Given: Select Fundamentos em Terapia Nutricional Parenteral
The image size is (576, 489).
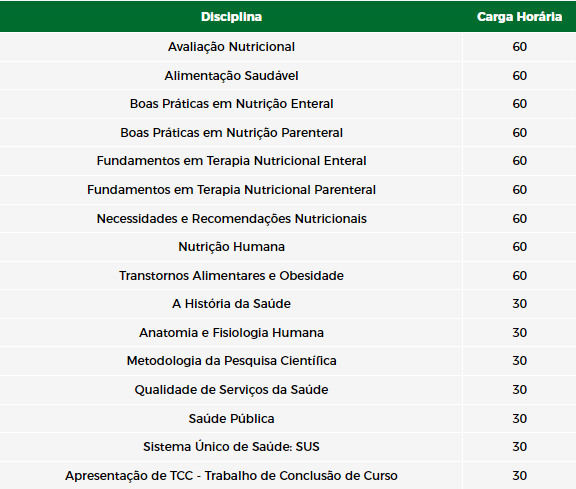Looking at the screenshot, I should point(231,190).
